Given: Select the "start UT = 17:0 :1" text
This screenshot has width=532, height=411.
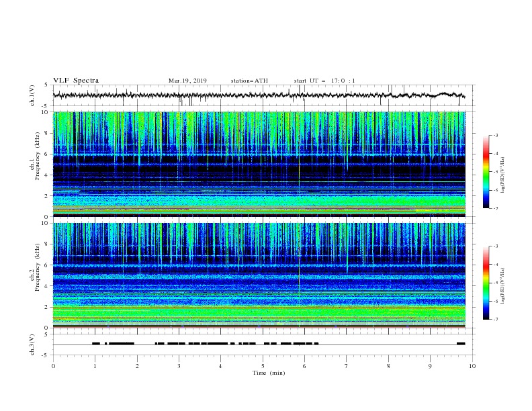Looking at the screenshot, I should [324, 81].
